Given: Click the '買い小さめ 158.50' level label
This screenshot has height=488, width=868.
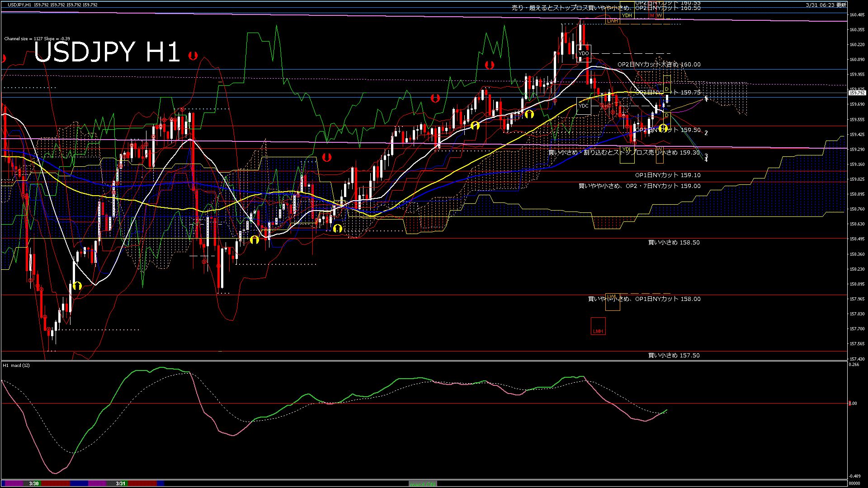Looking at the screenshot, I should coord(674,243).
